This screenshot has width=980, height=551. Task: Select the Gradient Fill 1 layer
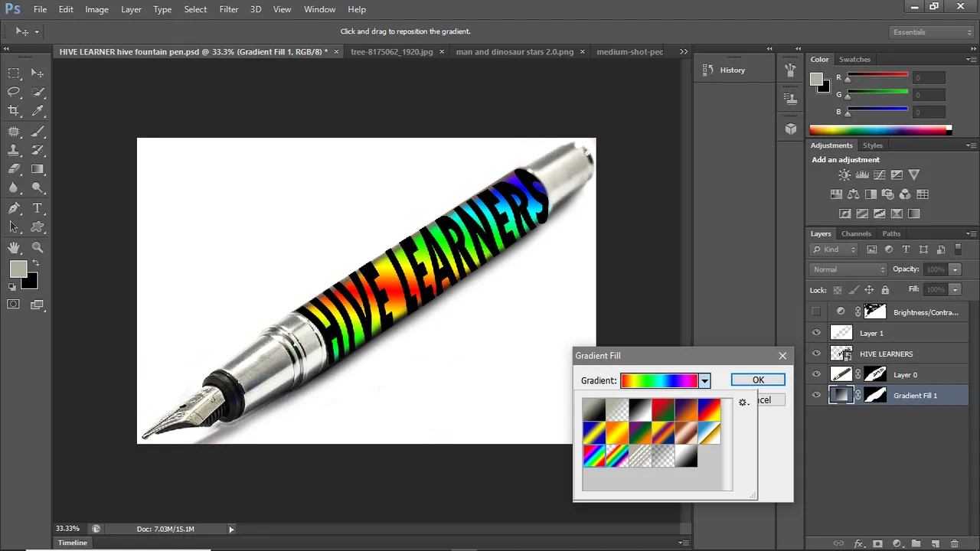[x=915, y=396]
